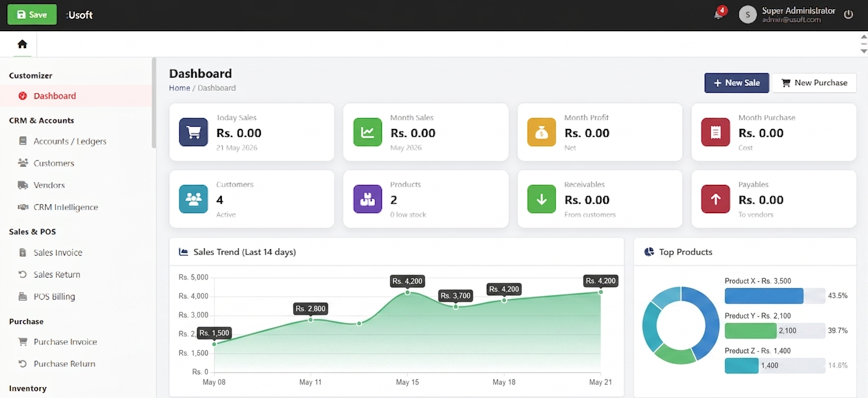Click the Product X progress bar

pos(775,296)
